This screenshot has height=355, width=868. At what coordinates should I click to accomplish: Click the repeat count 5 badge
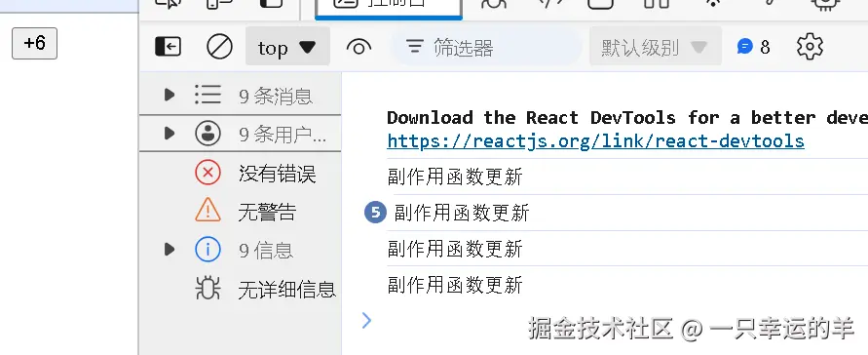point(375,213)
